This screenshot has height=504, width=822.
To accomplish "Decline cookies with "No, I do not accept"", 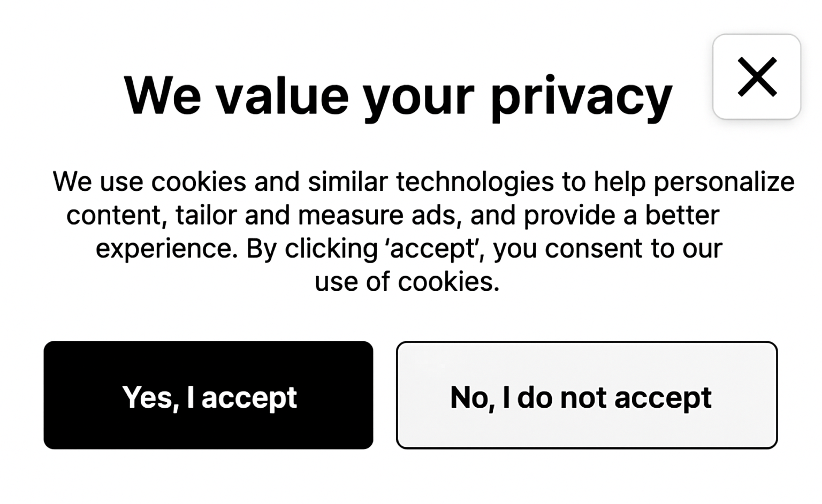I will [587, 395].
